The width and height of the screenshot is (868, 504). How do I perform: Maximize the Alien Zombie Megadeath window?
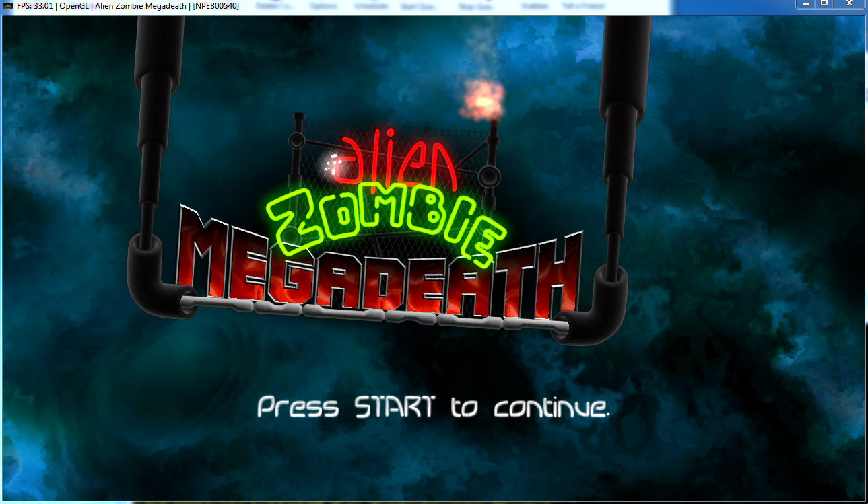824,4
